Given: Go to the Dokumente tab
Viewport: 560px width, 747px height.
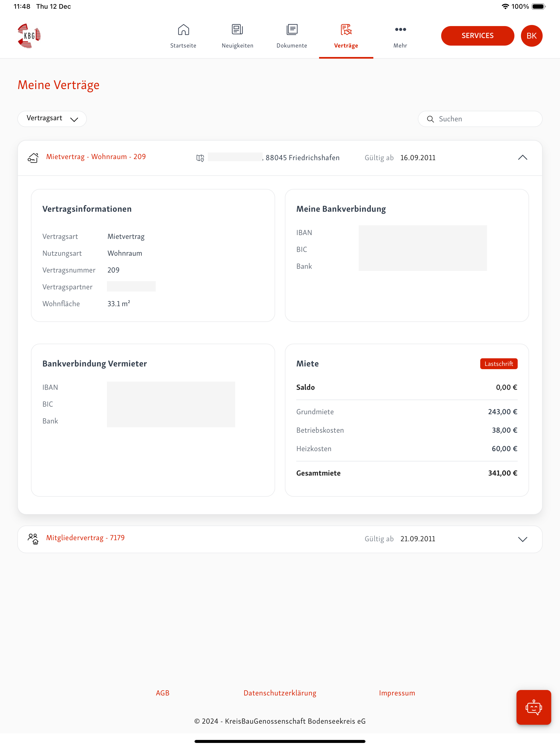Looking at the screenshot, I should (x=292, y=46).
